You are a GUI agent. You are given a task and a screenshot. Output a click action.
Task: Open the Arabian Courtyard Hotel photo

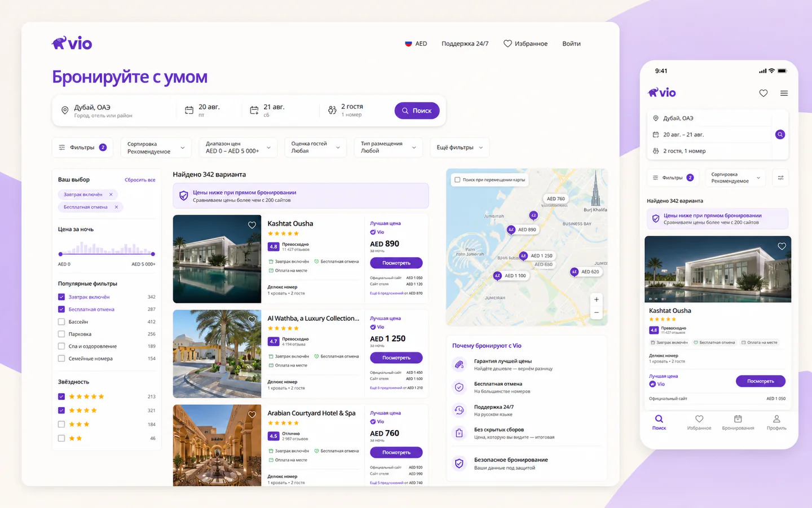point(217,445)
